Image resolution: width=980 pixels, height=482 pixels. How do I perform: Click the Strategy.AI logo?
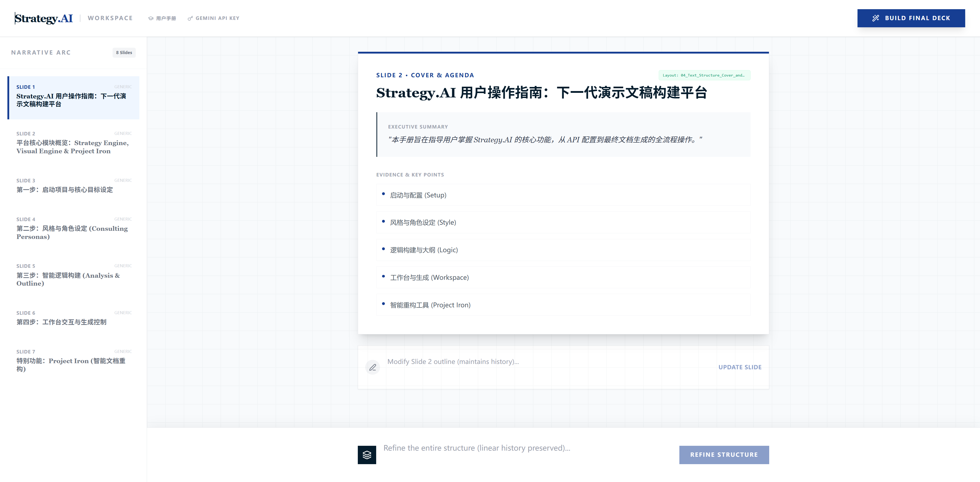(43, 18)
